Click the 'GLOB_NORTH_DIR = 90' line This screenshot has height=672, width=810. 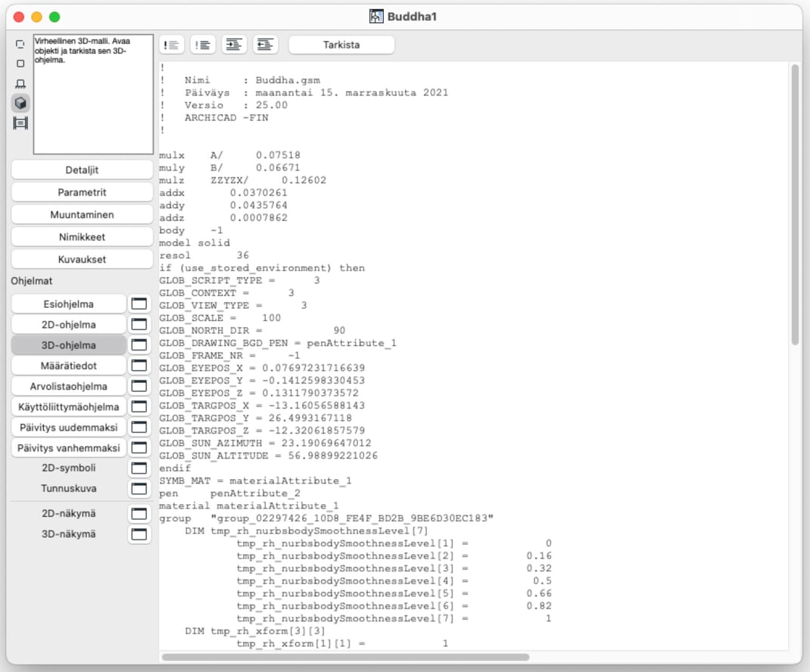(252, 331)
